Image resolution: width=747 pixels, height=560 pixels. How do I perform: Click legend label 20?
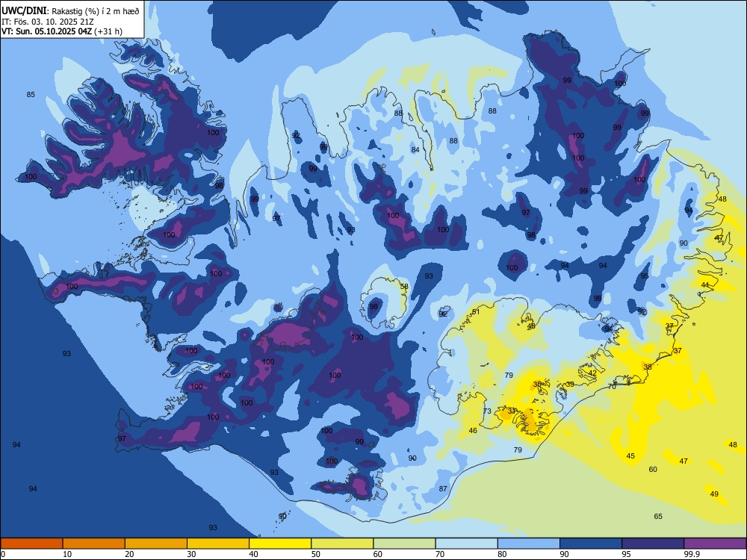(129, 554)
